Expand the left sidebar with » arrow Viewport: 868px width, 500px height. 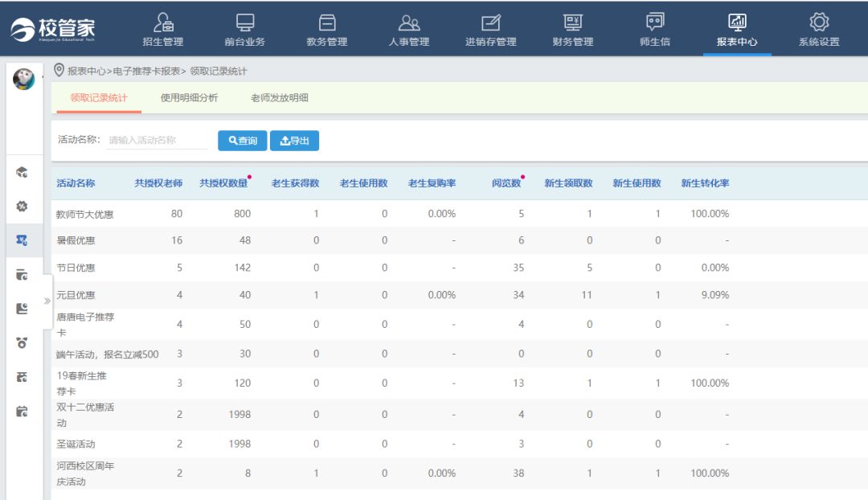pos(47,301)
